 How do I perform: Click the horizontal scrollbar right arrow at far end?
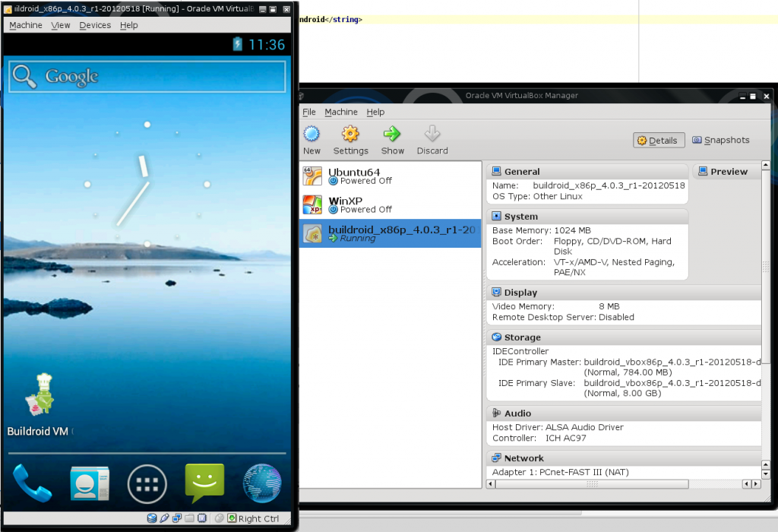(x=756, y=483)
